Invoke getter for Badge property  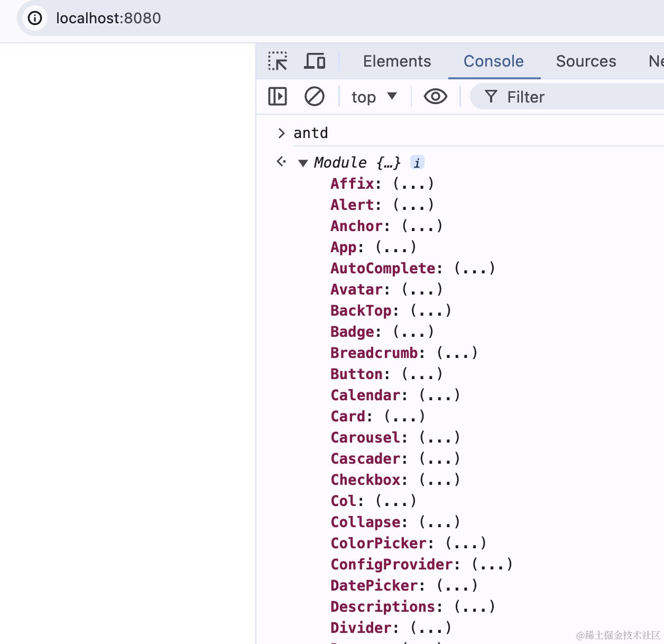point(413,332)
